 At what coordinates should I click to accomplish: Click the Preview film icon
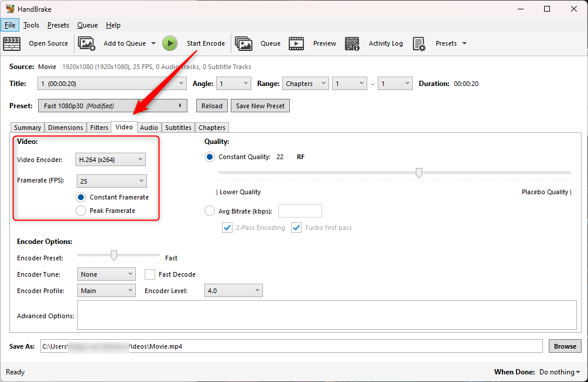tap(296, 43)
